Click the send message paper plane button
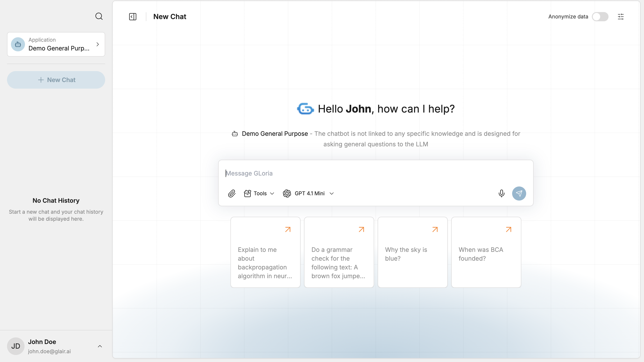Viewport: 644px width, 362px height. point(519,194)
